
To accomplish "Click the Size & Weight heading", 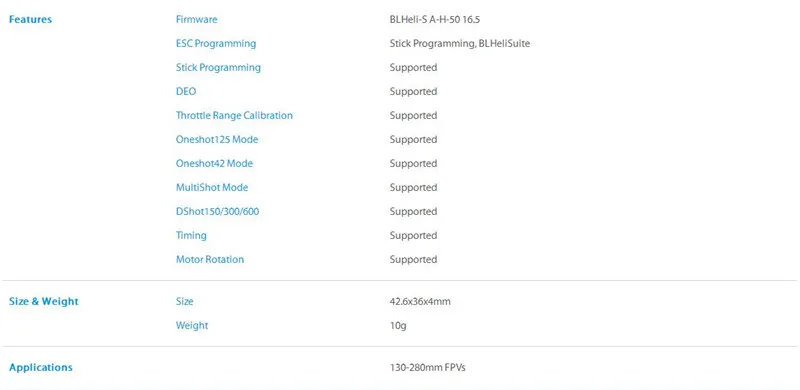I will click(44, 301).
